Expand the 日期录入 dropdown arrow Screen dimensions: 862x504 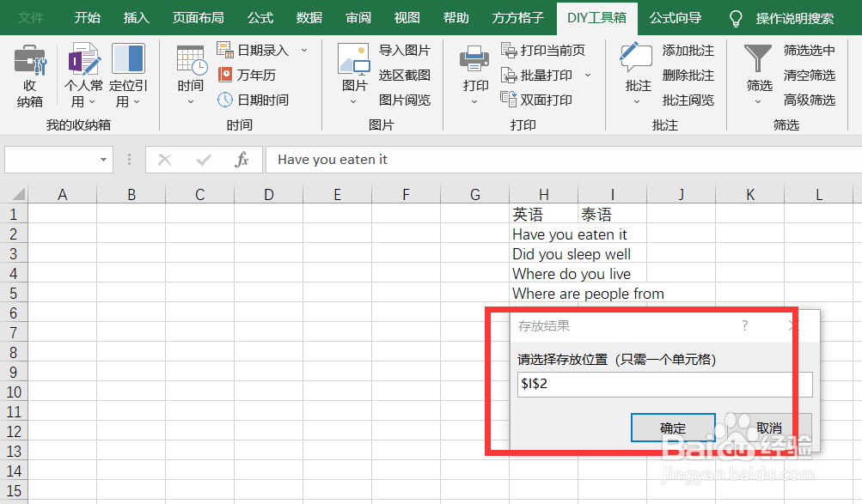tap(304, 50)
